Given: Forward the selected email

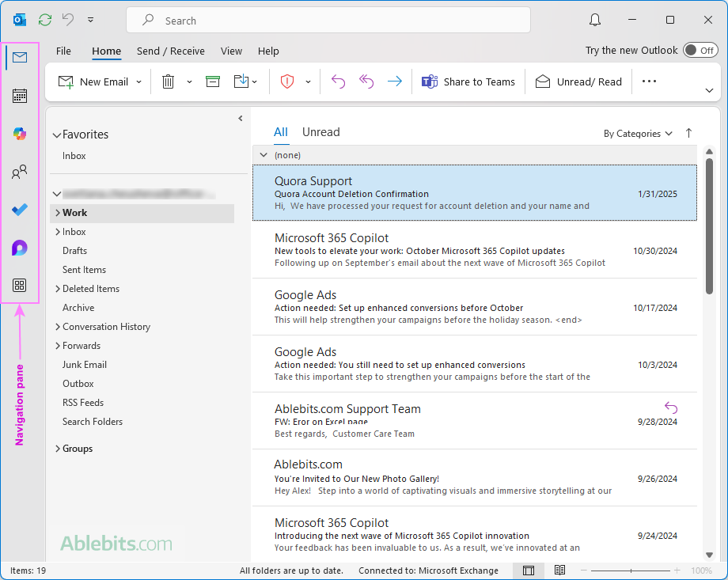Looking at the screenshot, I should (395, 81).
